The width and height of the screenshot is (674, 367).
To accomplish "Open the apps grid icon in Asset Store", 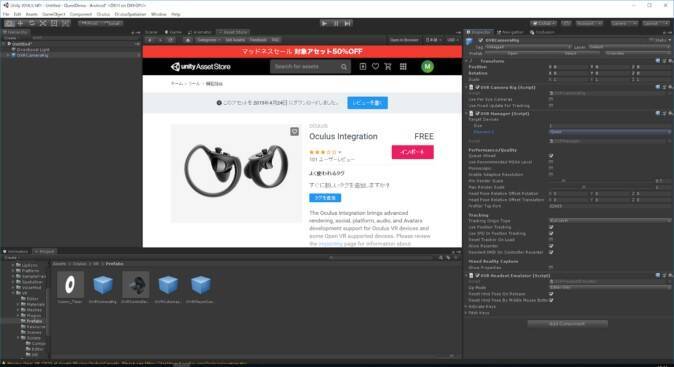I will coord(403,67).
